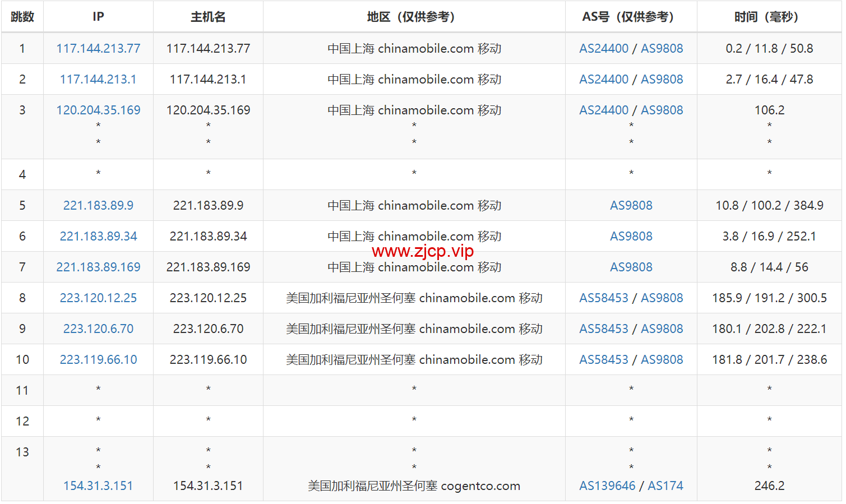Click AS9808 link in hop 3 row
The width and height of the screenshot is (846, 504).
pyautogui.click(x=662, y=110)
